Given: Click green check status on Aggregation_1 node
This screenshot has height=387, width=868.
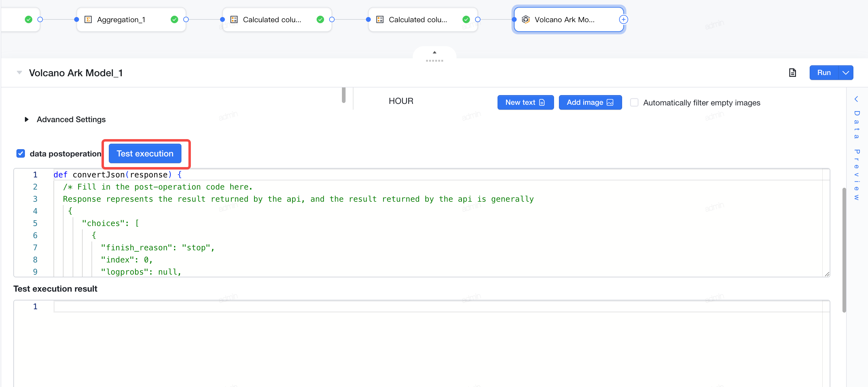Looking at the screenshot, I should 174,19.
